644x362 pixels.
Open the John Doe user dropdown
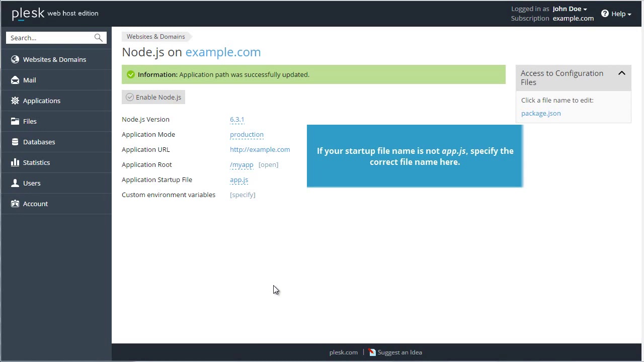point(570,9)
